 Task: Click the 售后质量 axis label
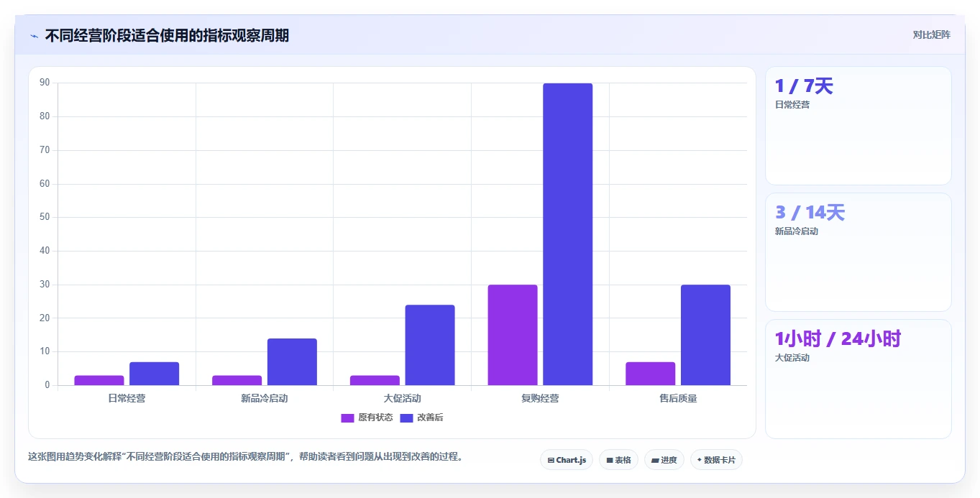point(678,398)
